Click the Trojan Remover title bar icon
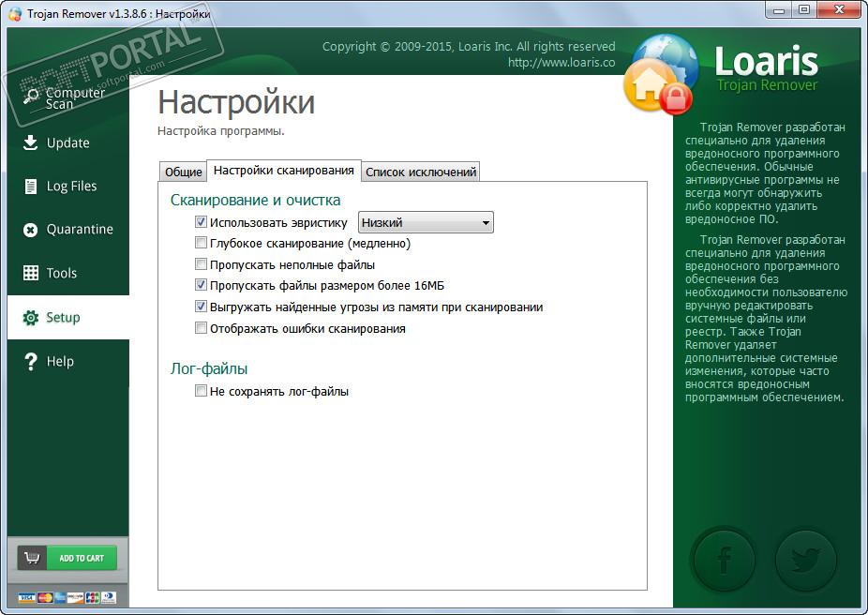868x615 pixels. pos(15,14)
